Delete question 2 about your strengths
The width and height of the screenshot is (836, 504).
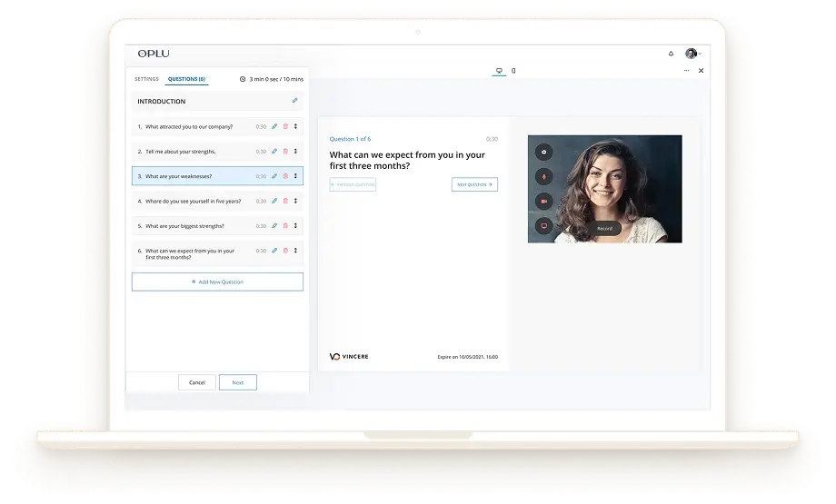point(285,152)
